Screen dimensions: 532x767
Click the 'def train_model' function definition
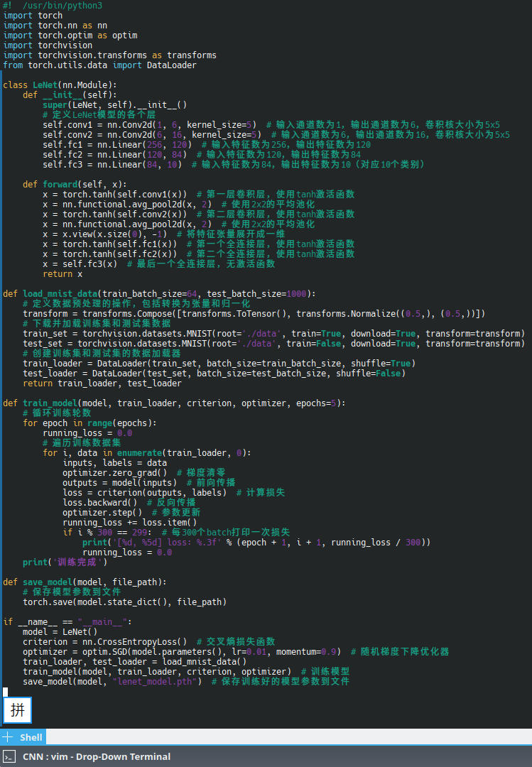[174, 403]
